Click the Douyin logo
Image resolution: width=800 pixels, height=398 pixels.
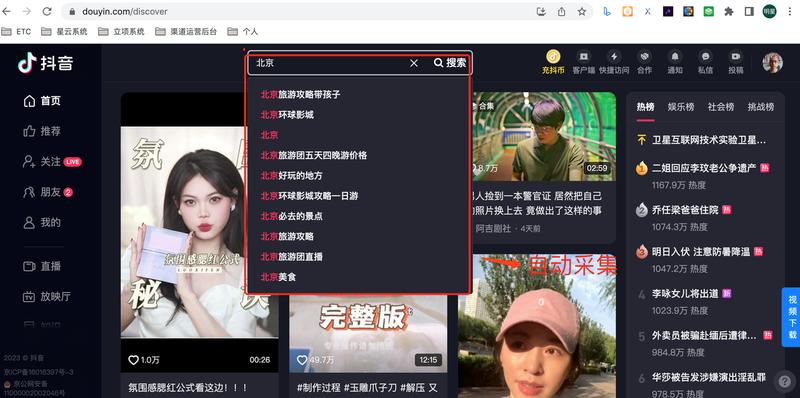coord(45,63)
